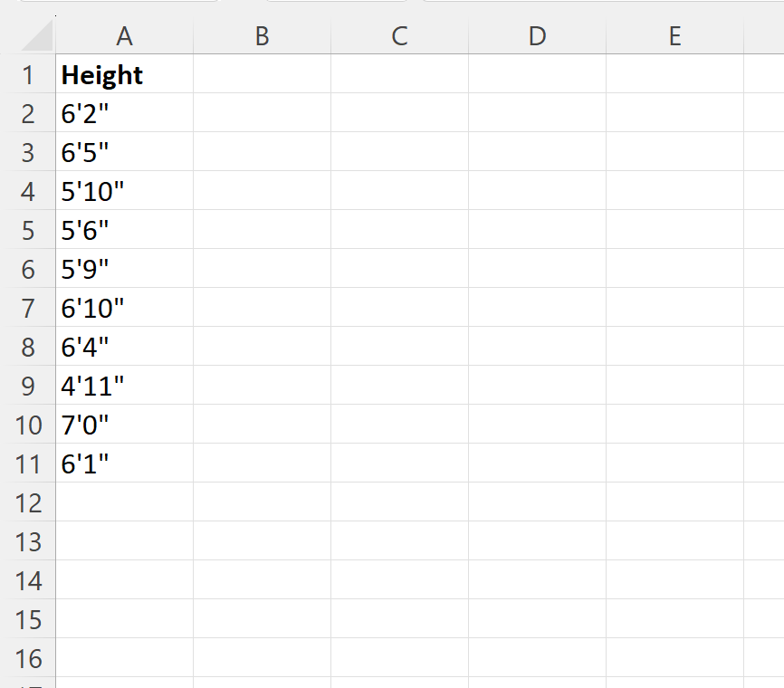Screen dimensions: 784x688
Task: Click the Select All corner triangle
Action: coord(37,37)
